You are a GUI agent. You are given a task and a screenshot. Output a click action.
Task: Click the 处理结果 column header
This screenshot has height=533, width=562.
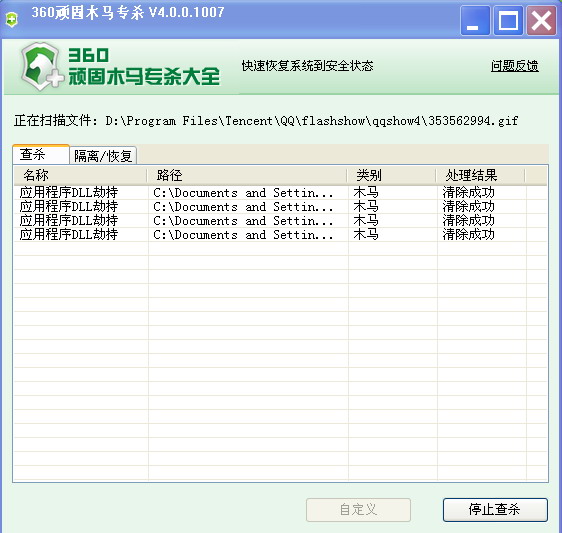(x=480, y=175)
